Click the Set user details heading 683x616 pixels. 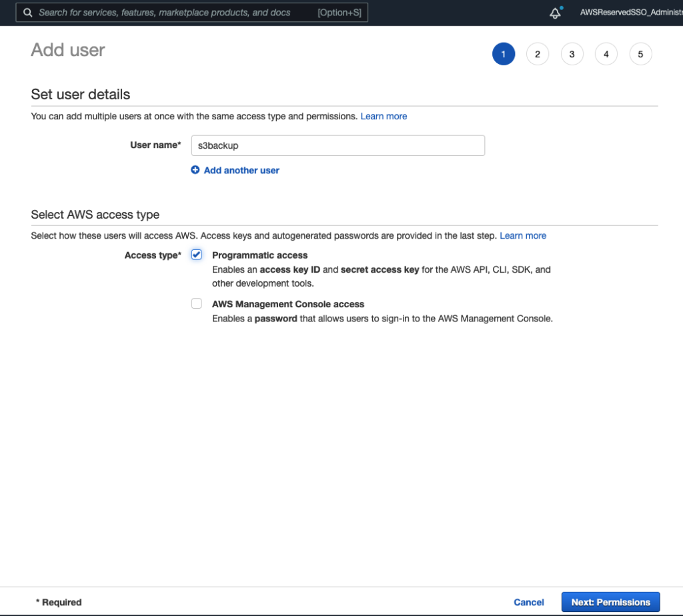81,95
